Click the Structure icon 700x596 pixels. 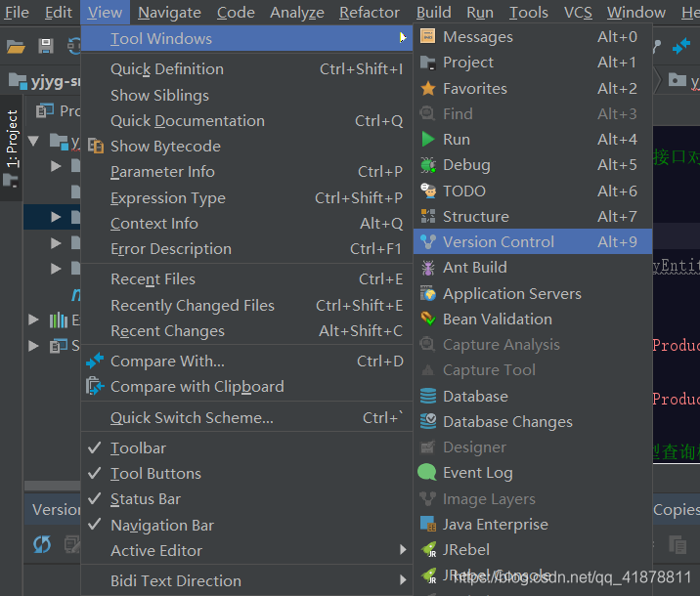(x=427, y=216)
